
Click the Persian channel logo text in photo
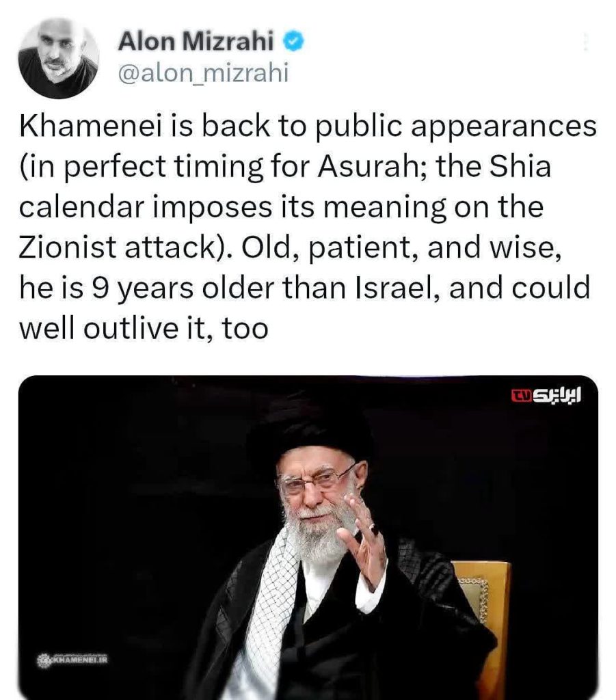pos(558,395)
